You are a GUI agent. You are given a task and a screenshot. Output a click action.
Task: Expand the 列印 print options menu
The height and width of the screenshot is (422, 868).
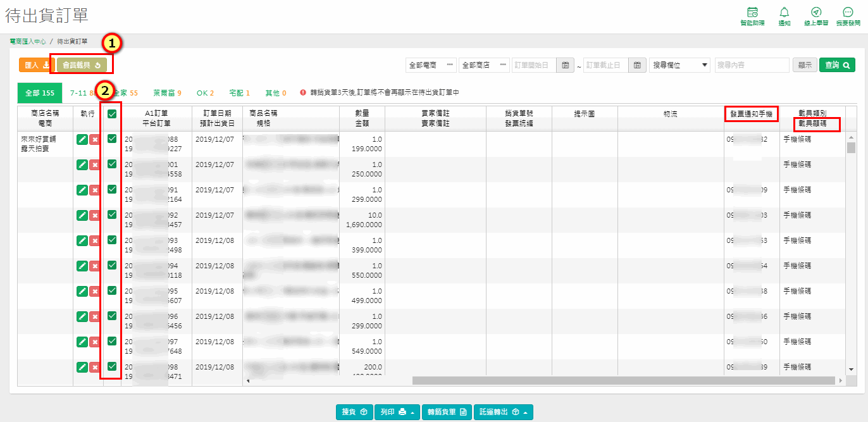pyautogui.click(x=397, y=412)
